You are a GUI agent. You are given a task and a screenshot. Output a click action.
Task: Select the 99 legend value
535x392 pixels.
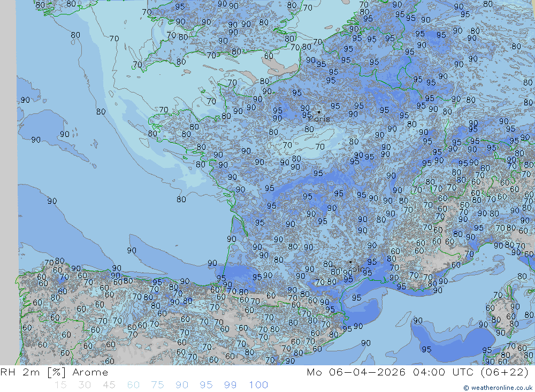[x=231, y=385]
